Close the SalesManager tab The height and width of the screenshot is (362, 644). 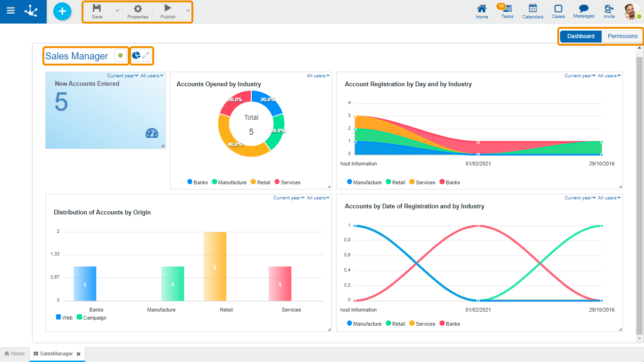click(x=79, y=354)
